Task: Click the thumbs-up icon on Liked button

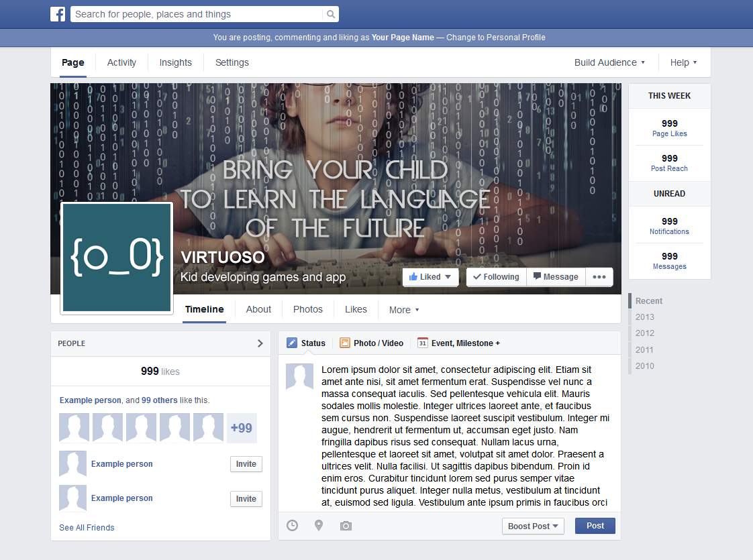Action: point(413,276)
